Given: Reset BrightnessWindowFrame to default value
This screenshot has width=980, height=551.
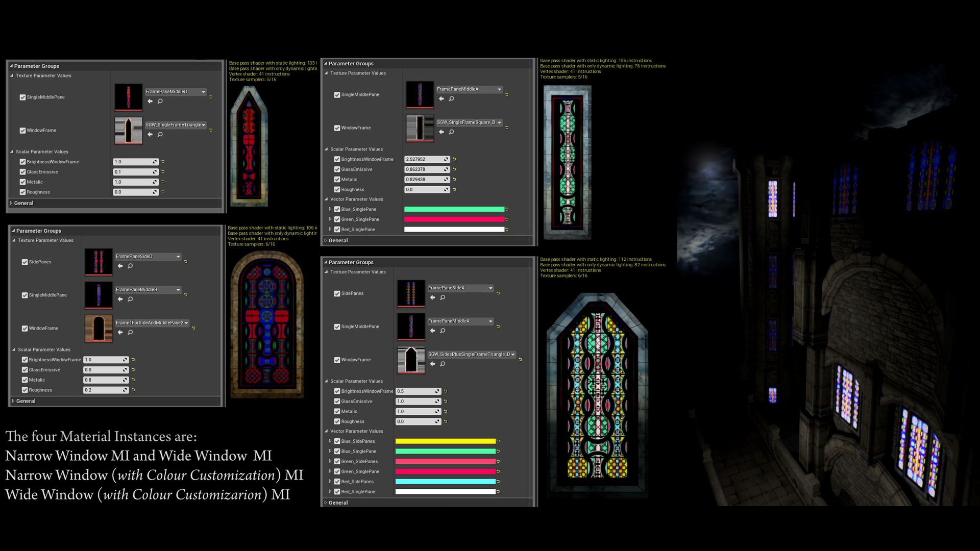Looking at the screenshot, I should point(163,161).
